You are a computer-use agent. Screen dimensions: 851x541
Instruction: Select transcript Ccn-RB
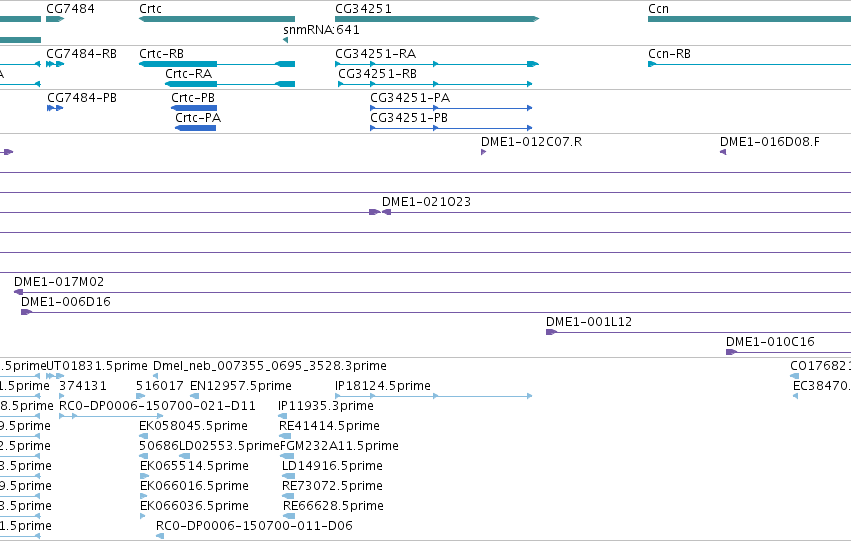pos(750,64)
